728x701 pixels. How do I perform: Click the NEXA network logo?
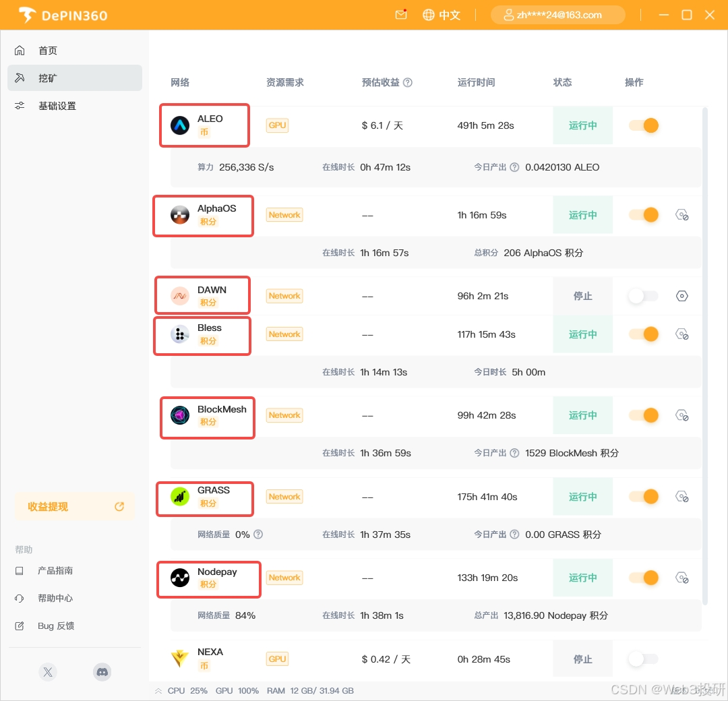[180, 659]
